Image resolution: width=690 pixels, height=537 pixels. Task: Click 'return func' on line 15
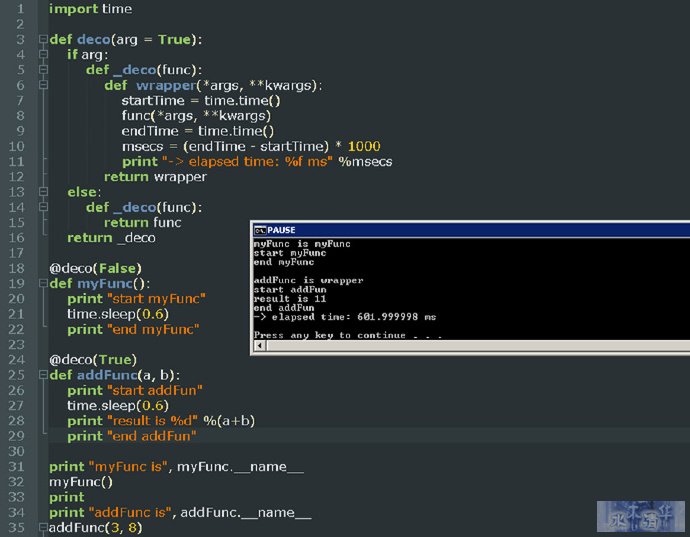pos(143,223)
